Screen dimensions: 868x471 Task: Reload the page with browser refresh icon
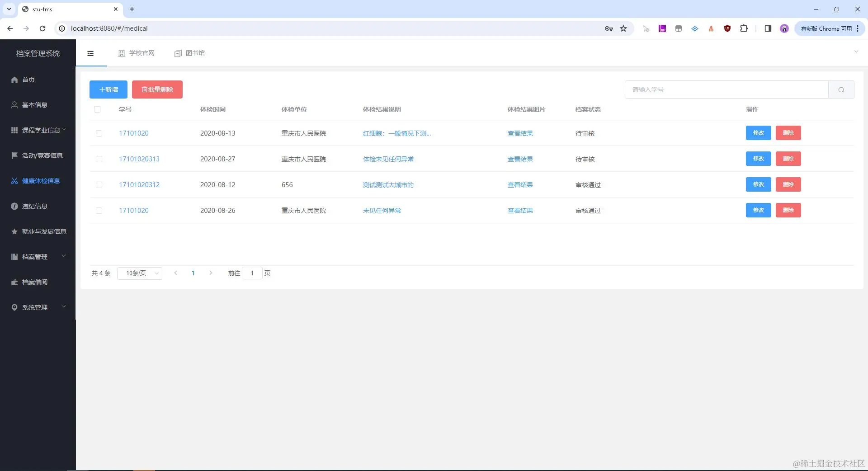pyautogui.click(x=42, y=28)
